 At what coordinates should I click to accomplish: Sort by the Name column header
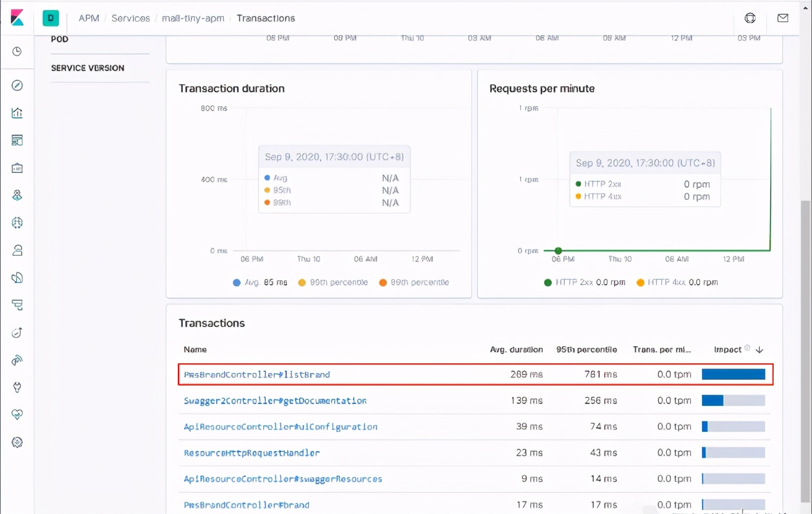(x=195, y=350)
